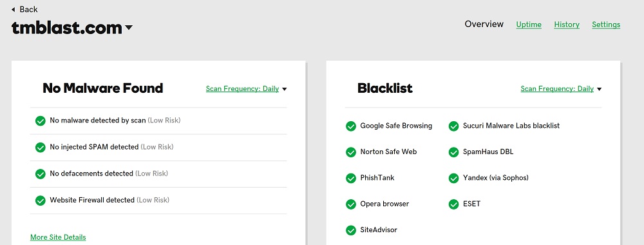Open Blacklist Scan Frequency: Daily dropdown
Screen dimensions: 644x245
561,89
